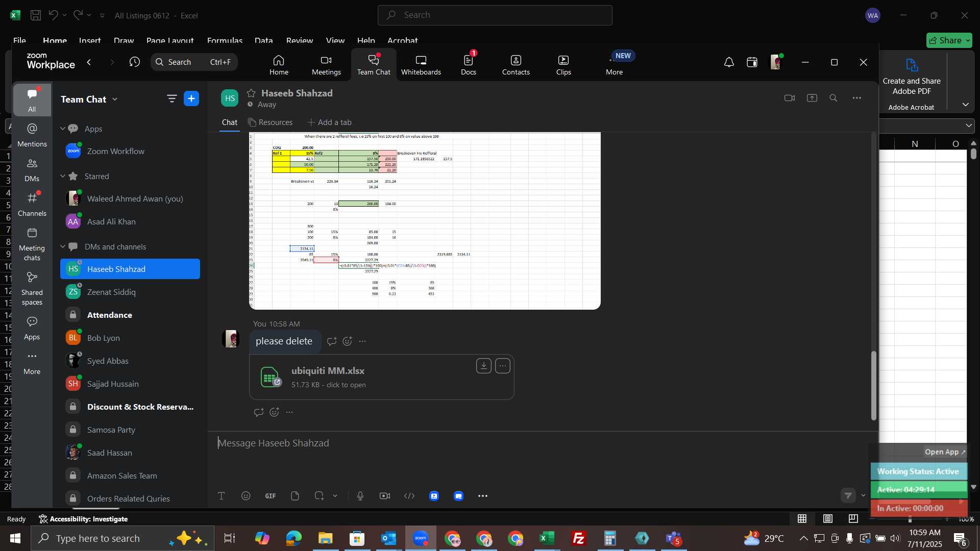Image resolution: width=980 pixels, height=551 pixels.
Task: Open Meeting chats in sidebar
Action: pos(32,244)
